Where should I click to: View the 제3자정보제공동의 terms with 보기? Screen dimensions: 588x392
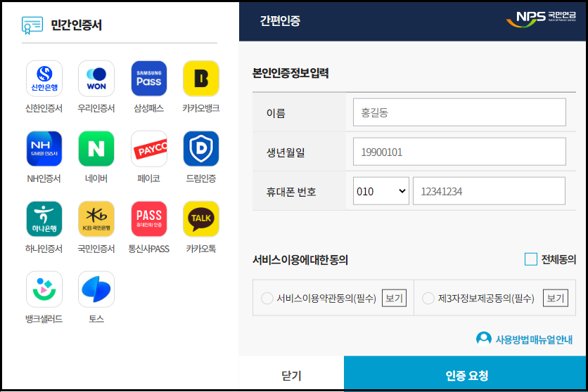pos(556,298)
